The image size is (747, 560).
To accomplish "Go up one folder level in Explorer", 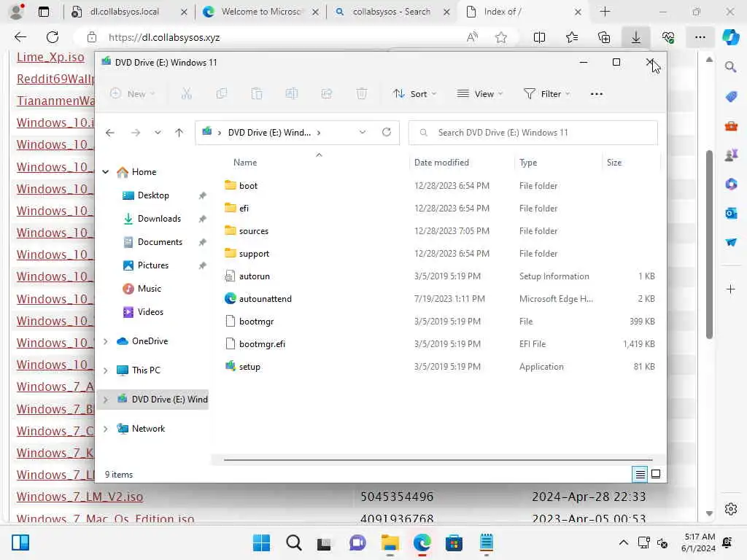I will (x=179, y=133).
